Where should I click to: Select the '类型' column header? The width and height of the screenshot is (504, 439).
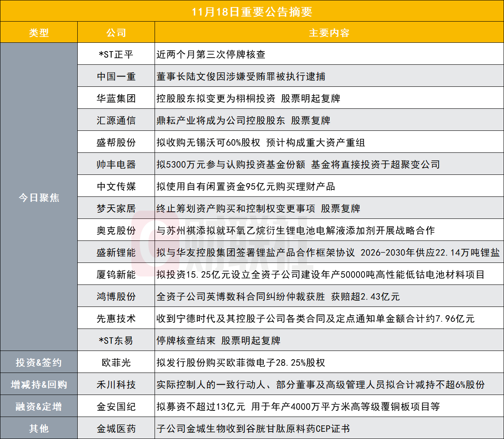click(39, 33)
